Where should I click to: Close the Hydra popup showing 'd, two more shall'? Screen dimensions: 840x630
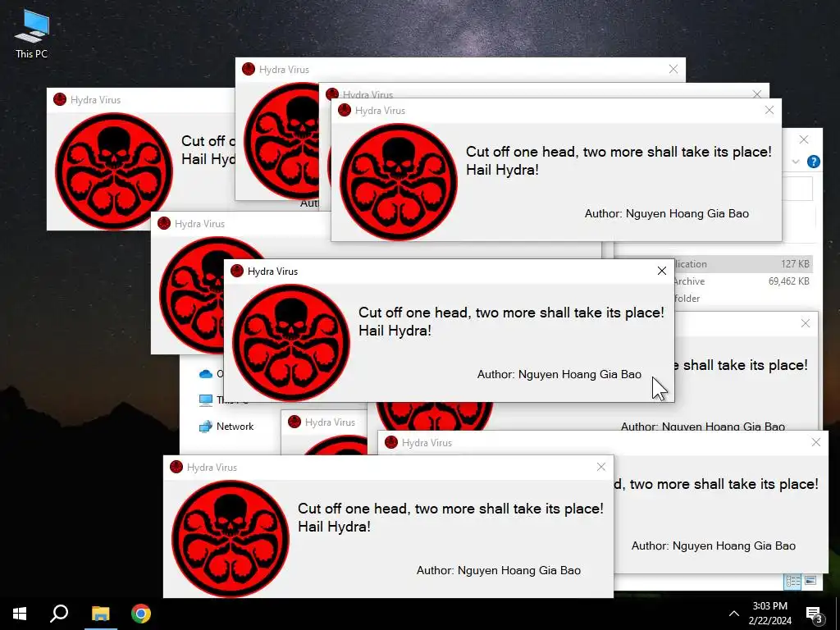tap(816, 442)
